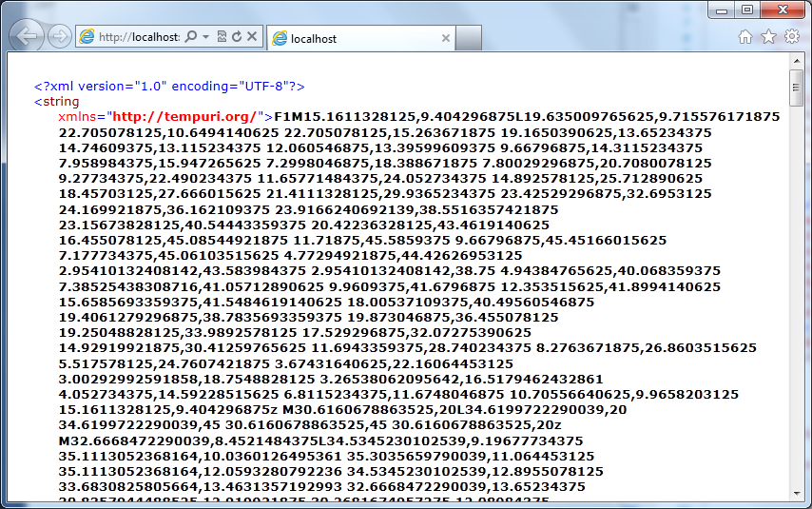Click the value F1M15.1611328125,9.404296875L19.635009765625,9.715576171875

527,117
